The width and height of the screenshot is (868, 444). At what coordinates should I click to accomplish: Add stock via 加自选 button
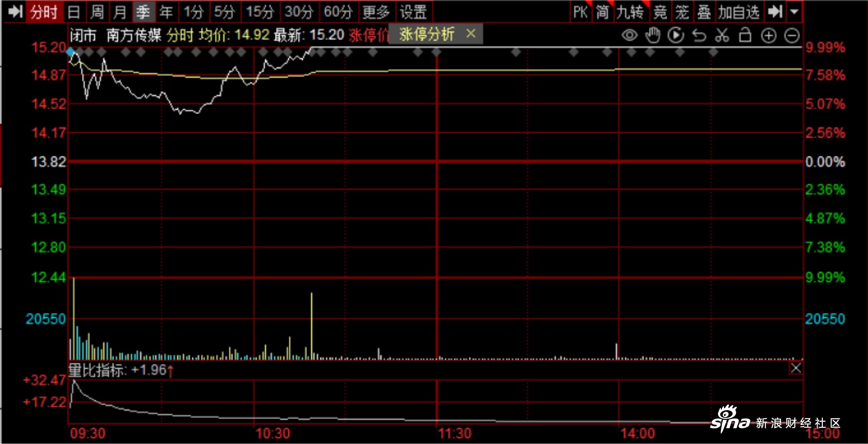coord(739,12)
